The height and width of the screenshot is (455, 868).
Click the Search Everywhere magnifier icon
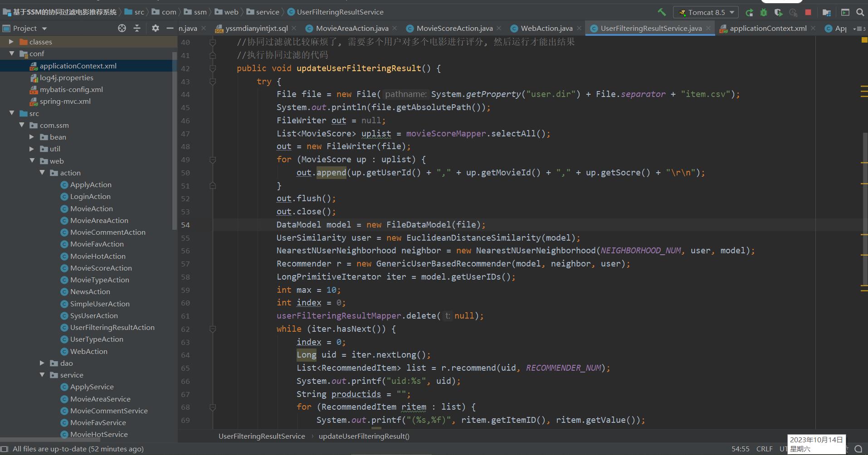click(x=860, y=13)
